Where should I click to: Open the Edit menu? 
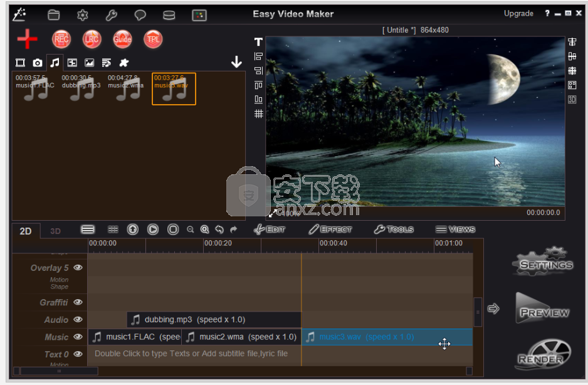coord(270,229)
